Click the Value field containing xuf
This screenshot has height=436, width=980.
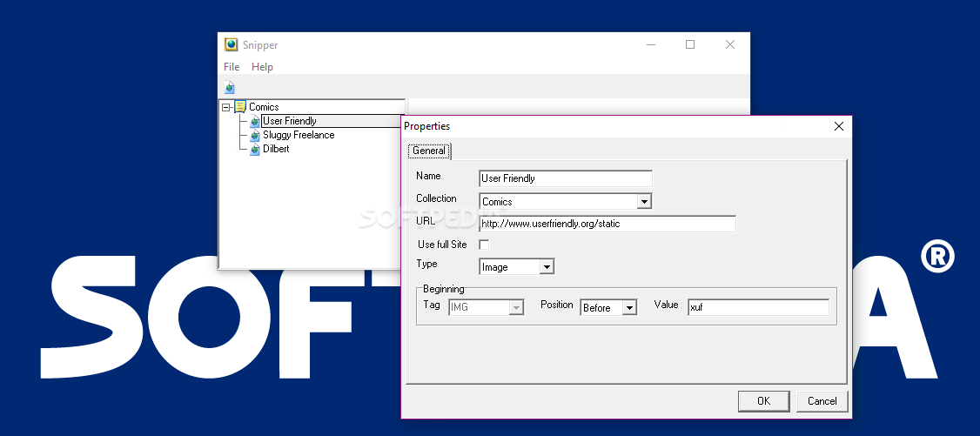(758, 307)
